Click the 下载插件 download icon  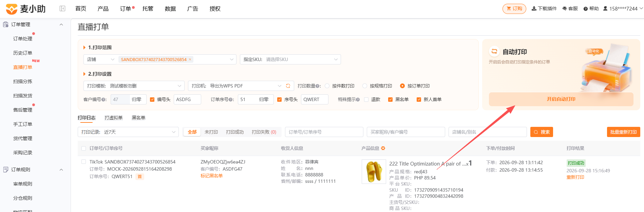pos(534,8)
